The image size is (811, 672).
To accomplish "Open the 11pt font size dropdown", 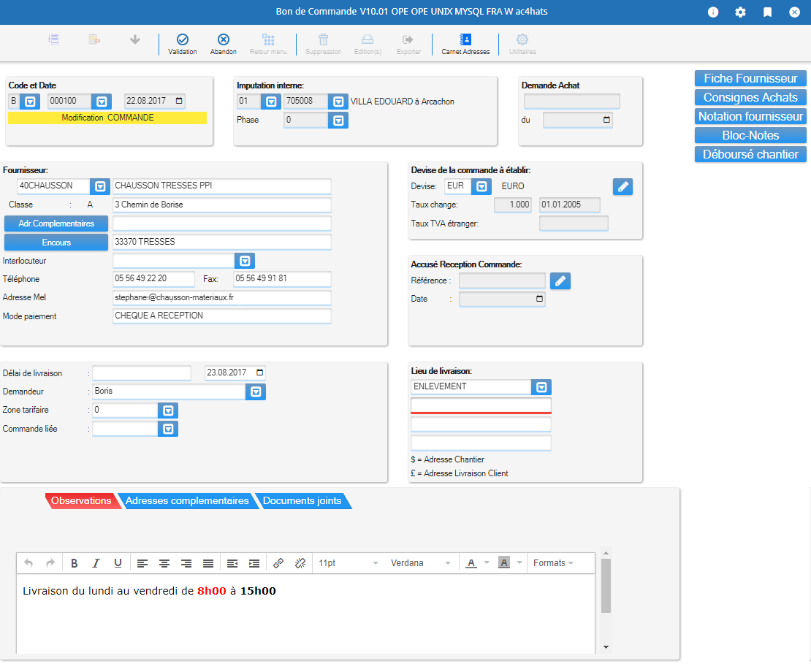I will 348,563.
